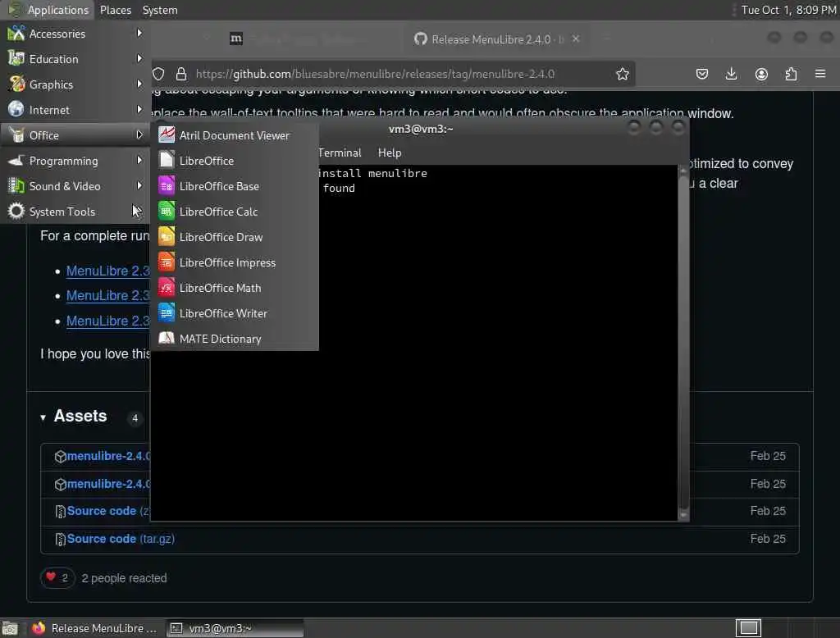Launch LibreOffice Base
This screenshot has width=840, height=638.
(235, 186)
